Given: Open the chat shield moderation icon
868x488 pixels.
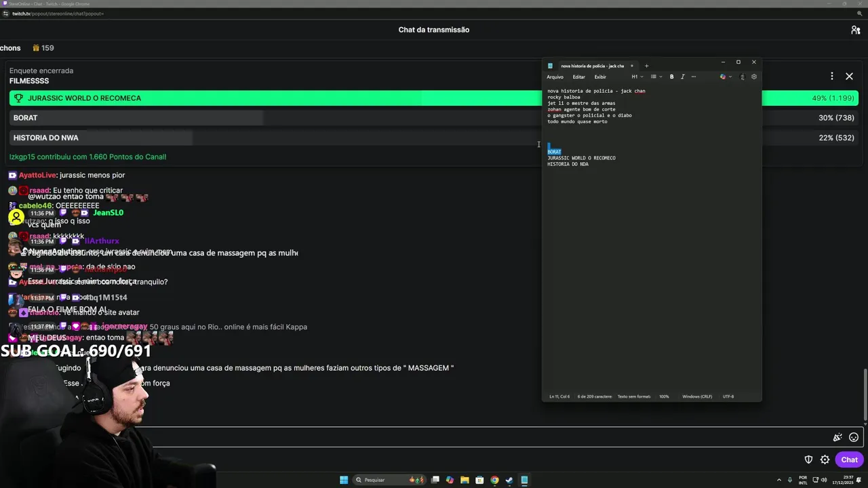Looking at the screenshot, I should [x=808, y=460].
